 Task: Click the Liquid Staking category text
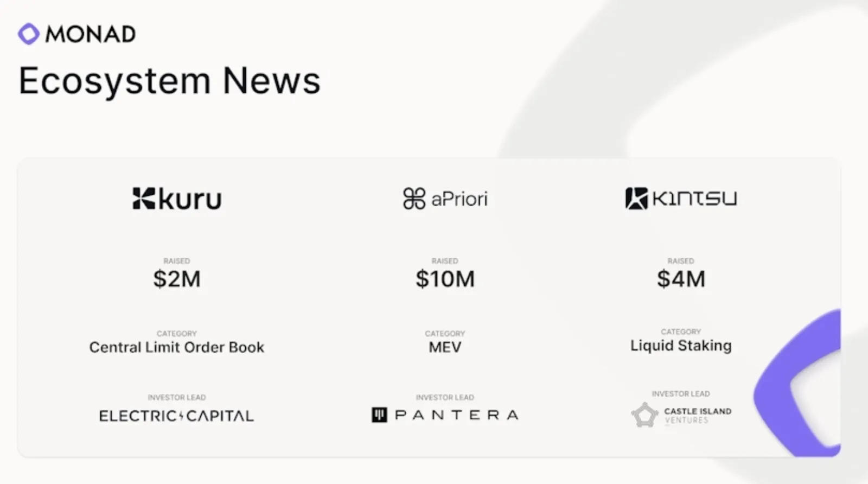click(x=681, y=346)
